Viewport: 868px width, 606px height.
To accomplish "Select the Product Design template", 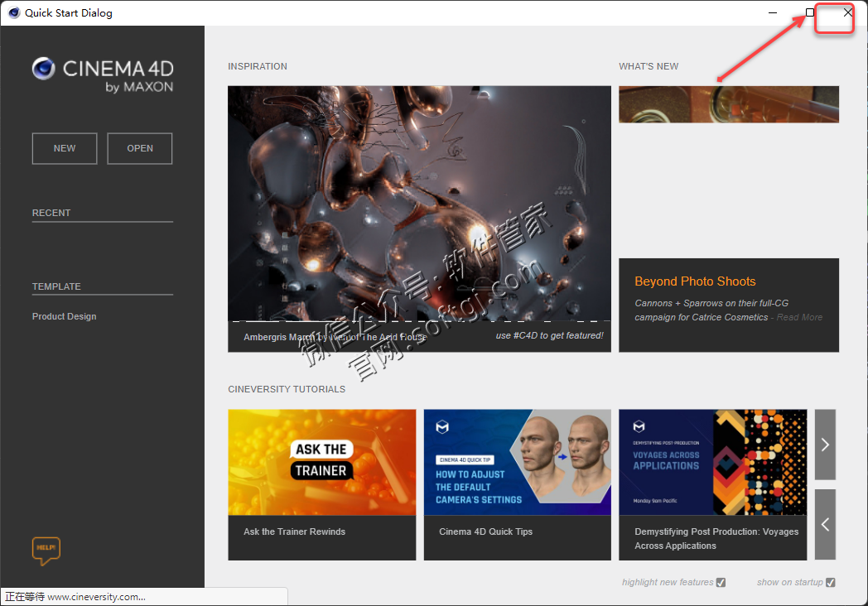I will (65, 316).
